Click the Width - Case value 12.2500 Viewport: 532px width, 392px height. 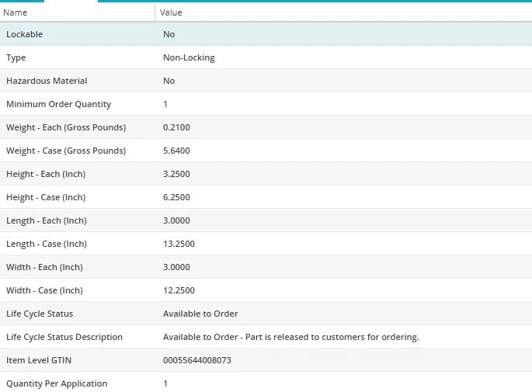pos(179,290)
